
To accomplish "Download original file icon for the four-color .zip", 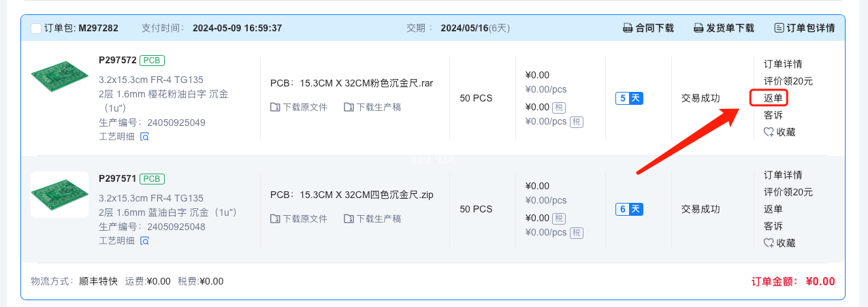I will [275, 219].
